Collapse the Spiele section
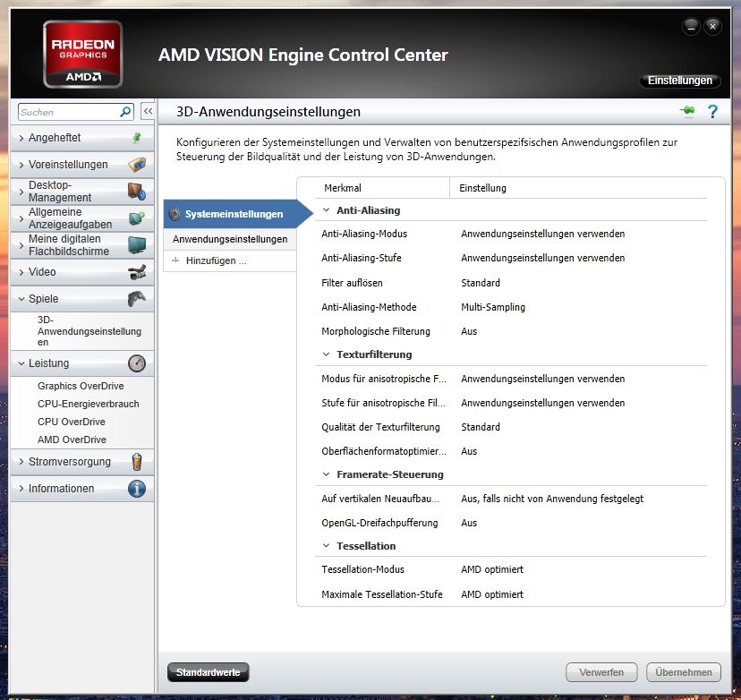This screenshot has height=700, width=741. pos(21,299)
